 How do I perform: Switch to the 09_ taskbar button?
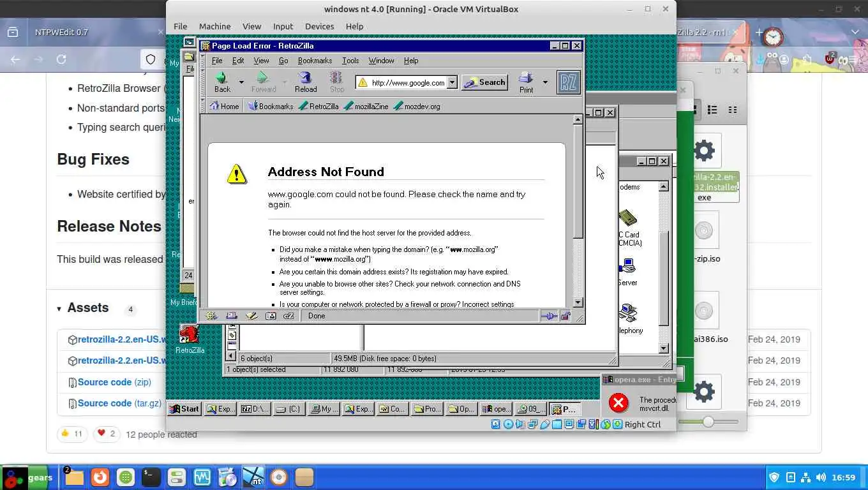pyautogui.click(x=530, y=409)
